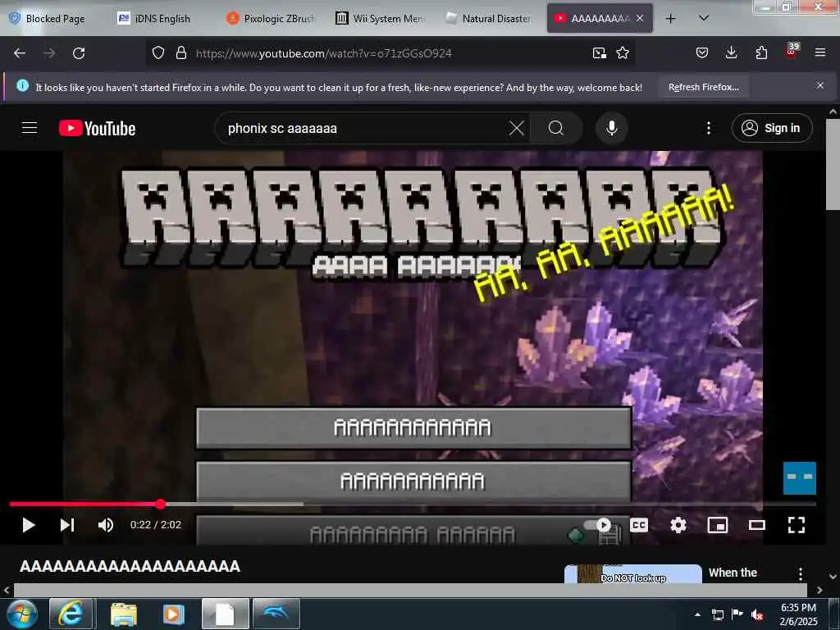This screenshot has height=630, width=840.
Task: Dismiss the Firefox refresh notification bar
Action: tap(820, 85)
